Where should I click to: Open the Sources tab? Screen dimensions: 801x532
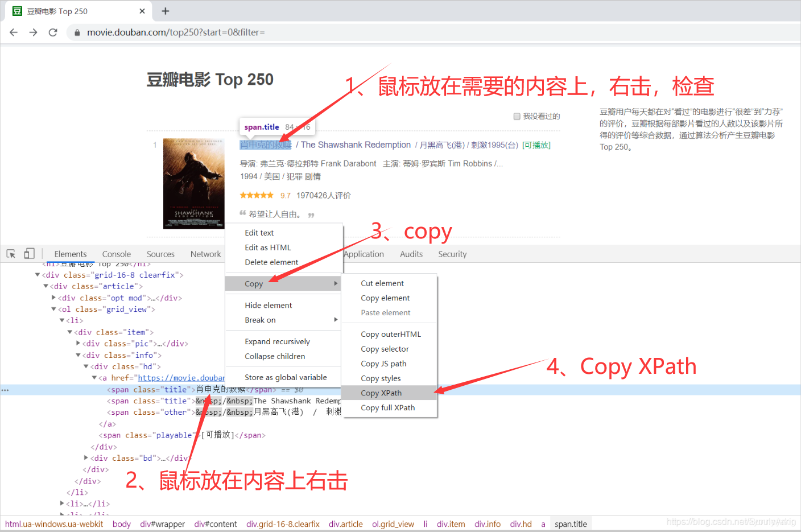(x=160, y=254)
